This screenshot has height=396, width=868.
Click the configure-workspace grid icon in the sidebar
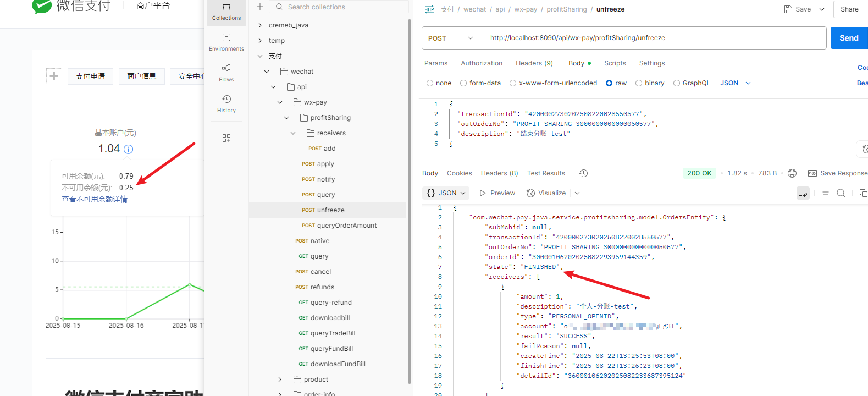226,138
